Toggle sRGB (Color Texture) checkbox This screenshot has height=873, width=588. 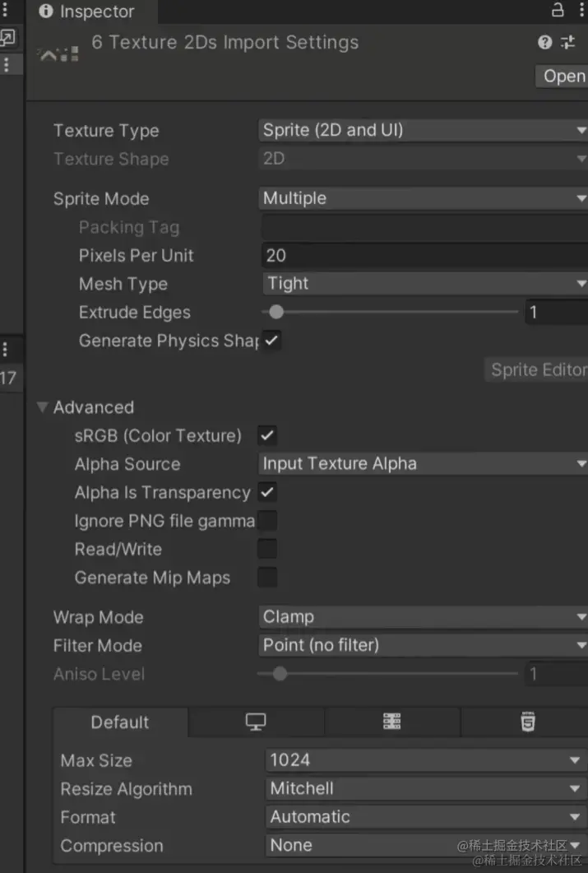click(267, 435)
